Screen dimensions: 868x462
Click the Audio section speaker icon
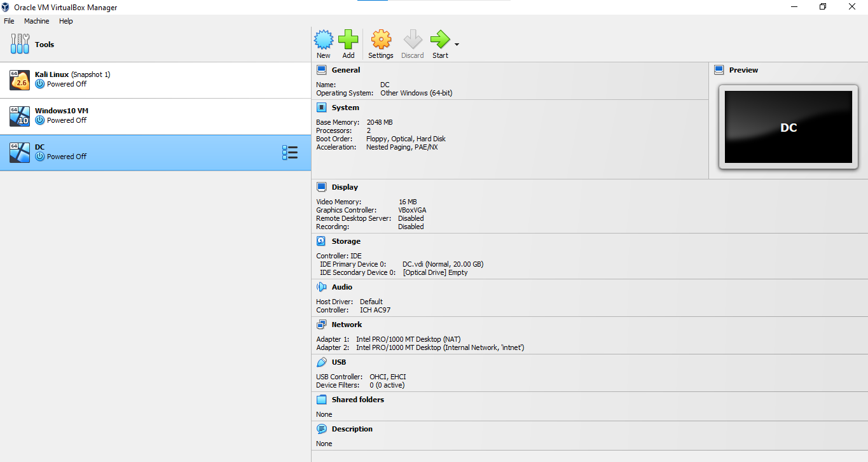(322, 287)
